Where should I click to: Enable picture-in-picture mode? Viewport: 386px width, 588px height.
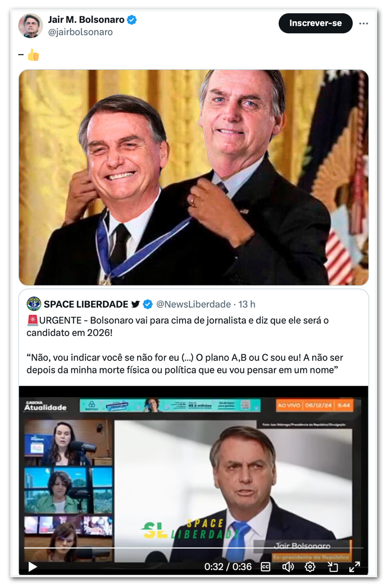[x=332, y=567]
